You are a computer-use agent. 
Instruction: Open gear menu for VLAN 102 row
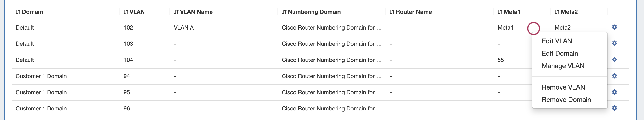pyautogui.click(x=614, y=27)
